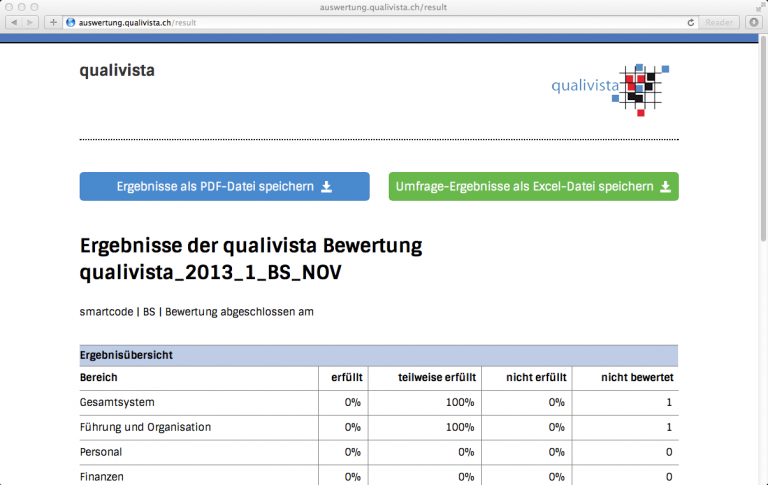
Task: Click the download arrow icon on PDF button
Action: point(326,187)
